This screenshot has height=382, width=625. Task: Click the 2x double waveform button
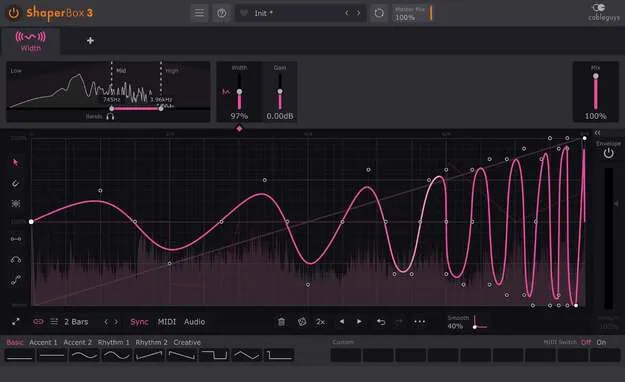point(320,322)
